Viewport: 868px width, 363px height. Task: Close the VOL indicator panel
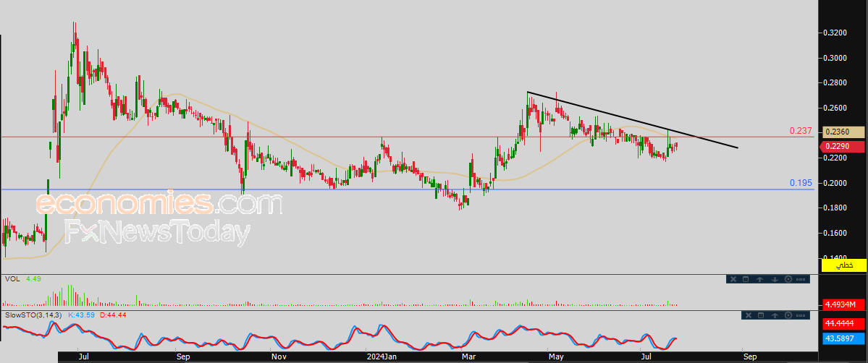point(733,279)
